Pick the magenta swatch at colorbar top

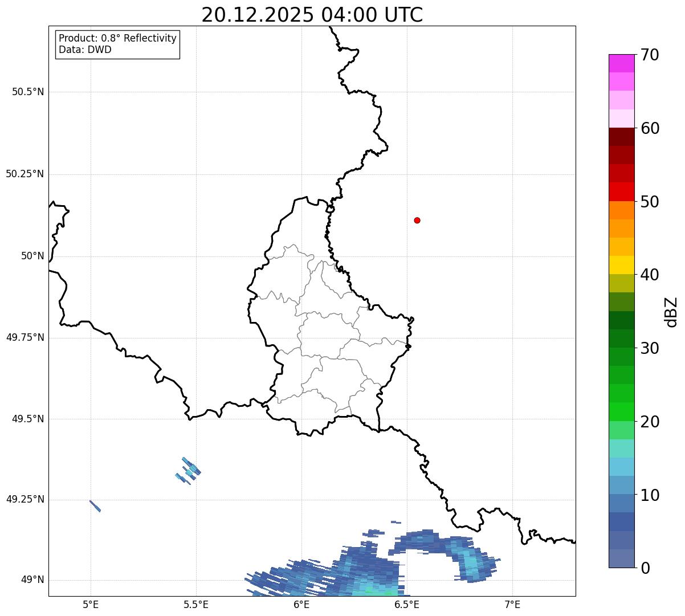621,63
